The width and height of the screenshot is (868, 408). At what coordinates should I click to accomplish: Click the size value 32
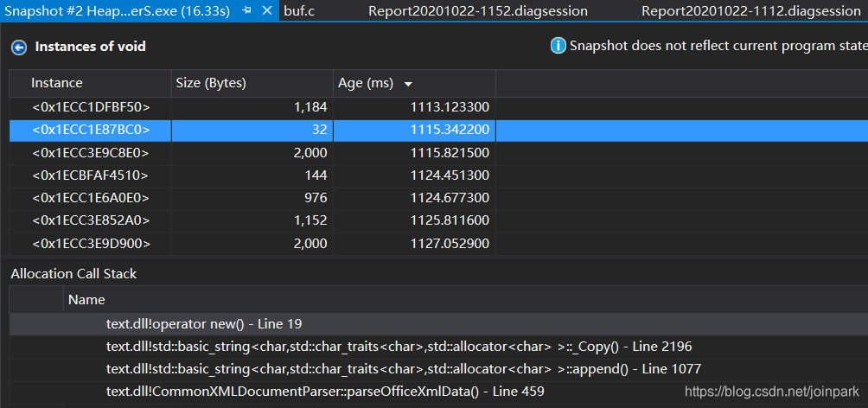coord(318,131)
